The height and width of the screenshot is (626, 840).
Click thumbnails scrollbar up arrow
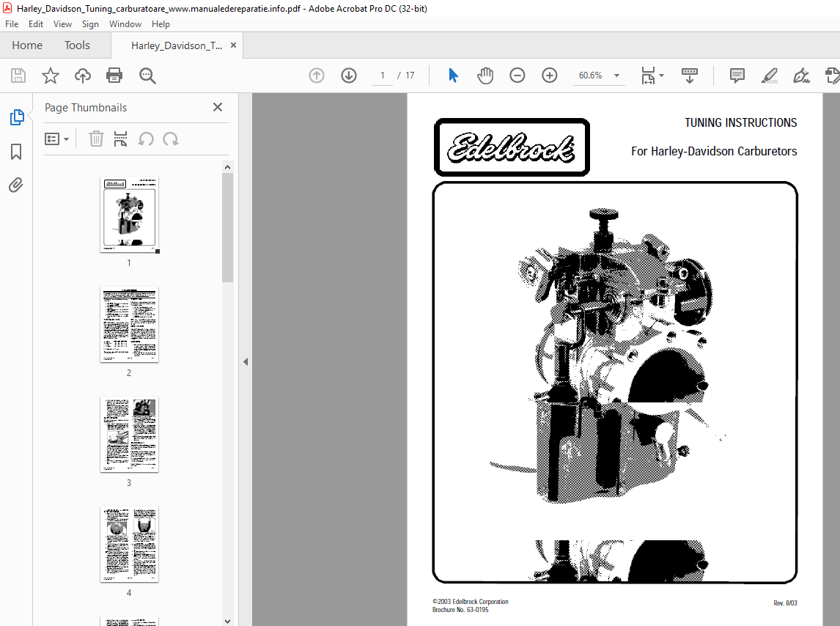click(x=228, y=167)
